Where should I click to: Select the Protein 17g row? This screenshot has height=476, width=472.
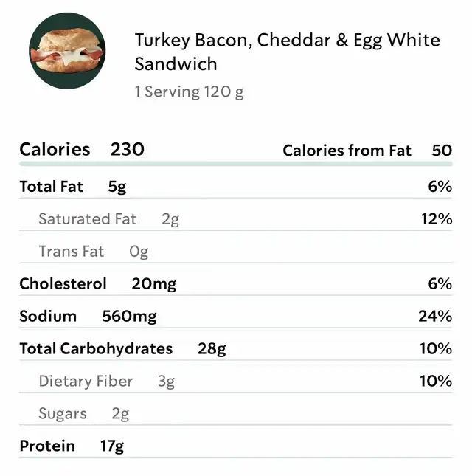(236, 446)
